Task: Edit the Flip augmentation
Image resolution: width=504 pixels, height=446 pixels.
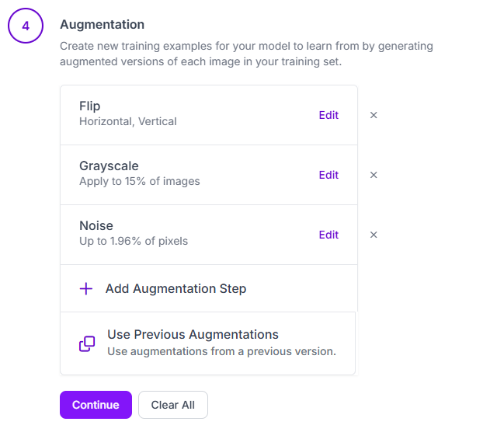Action: (328, 115)
